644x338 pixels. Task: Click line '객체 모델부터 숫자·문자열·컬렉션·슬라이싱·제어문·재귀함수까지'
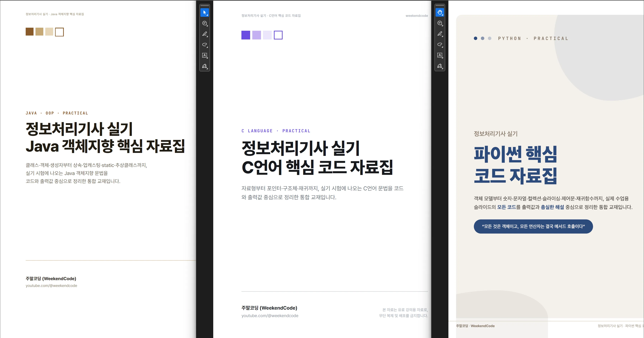tap(538, 199)
